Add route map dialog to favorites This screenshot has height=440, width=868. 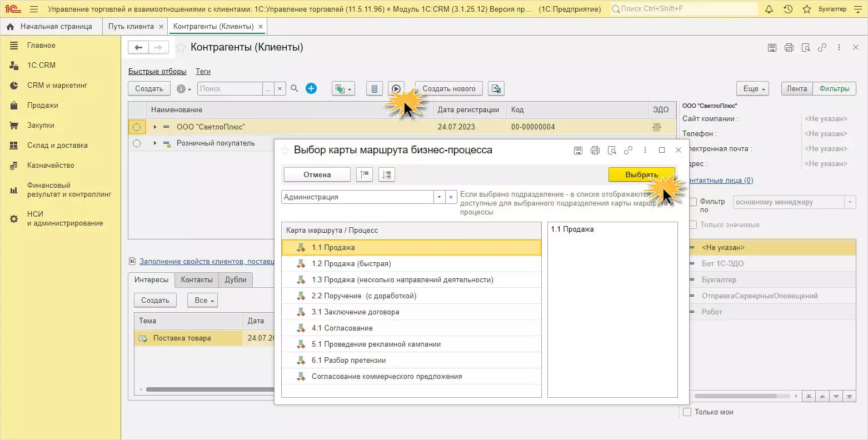[x=285, y=151]
